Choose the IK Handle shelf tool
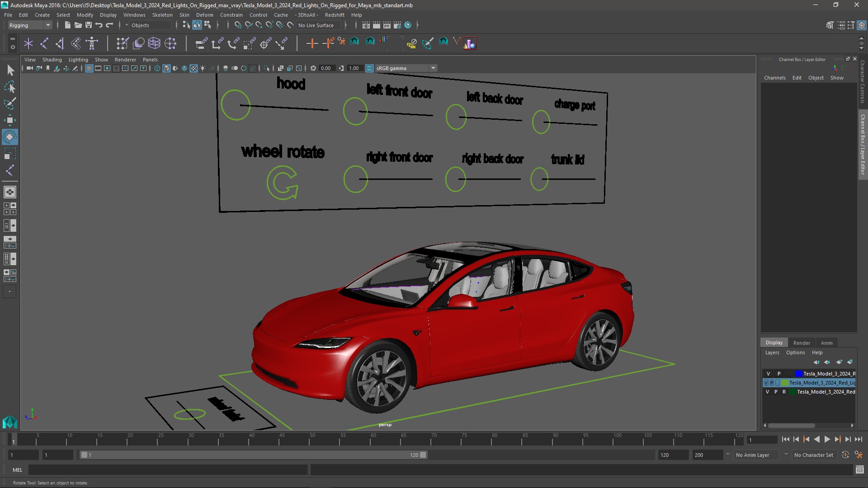The image size is (868, 488). tap(60, 43)
